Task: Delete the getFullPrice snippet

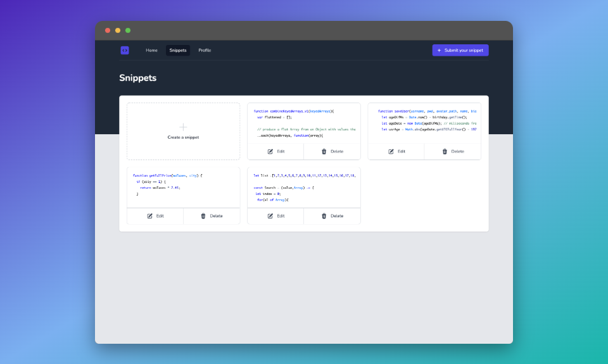Action: coord(212,216)
